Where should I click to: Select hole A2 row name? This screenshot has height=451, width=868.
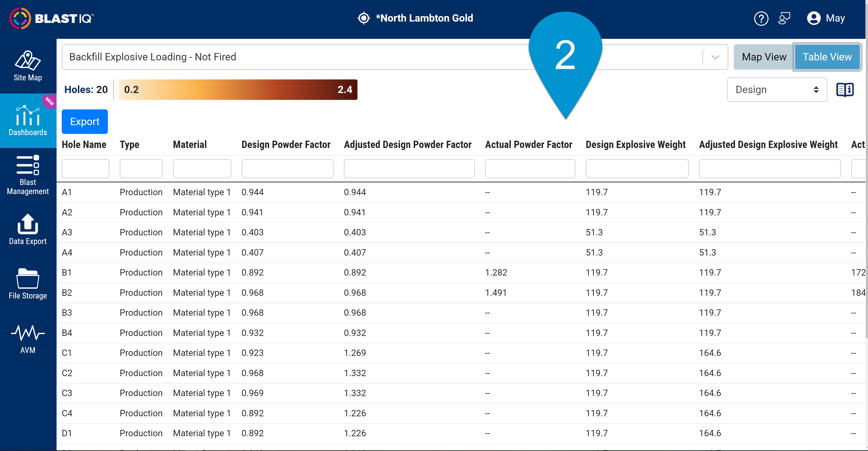(x=67, y=212)
